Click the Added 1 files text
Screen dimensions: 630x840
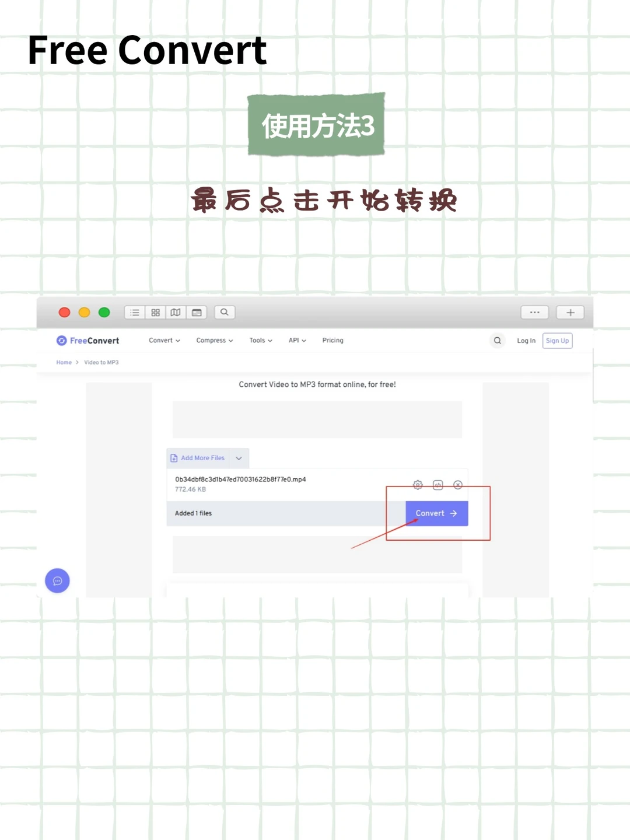click(193, 513)
